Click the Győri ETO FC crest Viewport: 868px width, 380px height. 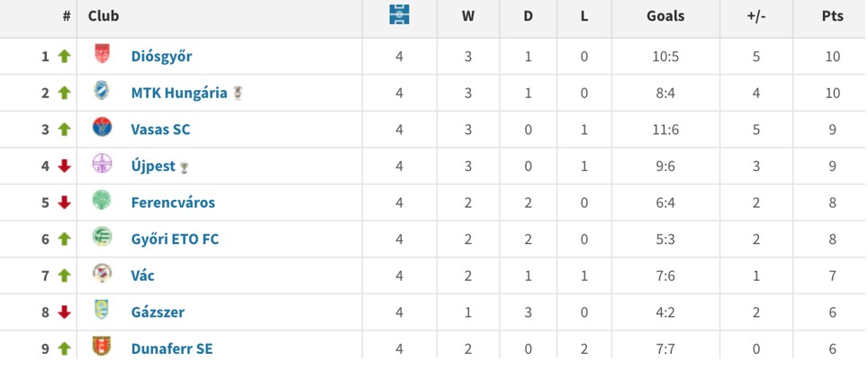pyautogui.click(x=103, y=238)
